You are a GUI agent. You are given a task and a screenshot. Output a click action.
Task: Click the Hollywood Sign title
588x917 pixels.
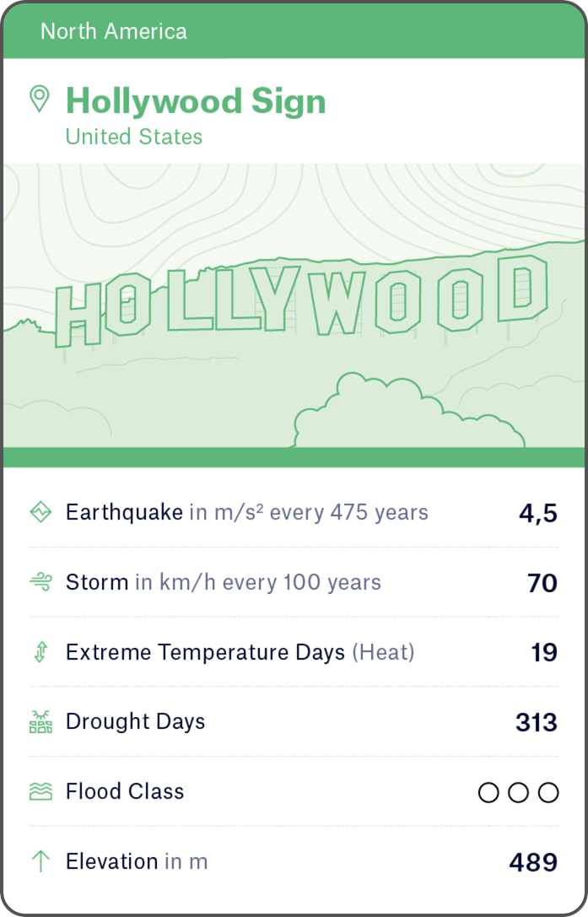(196, 101)
